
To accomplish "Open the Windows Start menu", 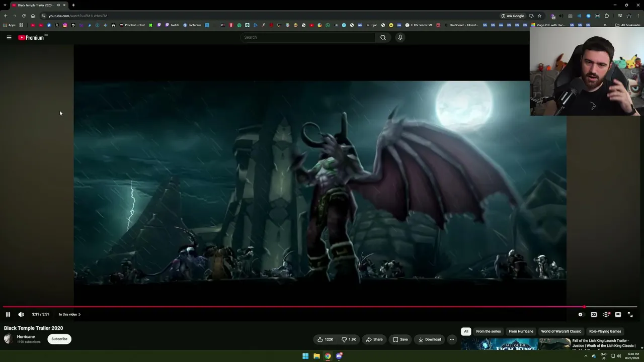I will [x=305, y=356].
